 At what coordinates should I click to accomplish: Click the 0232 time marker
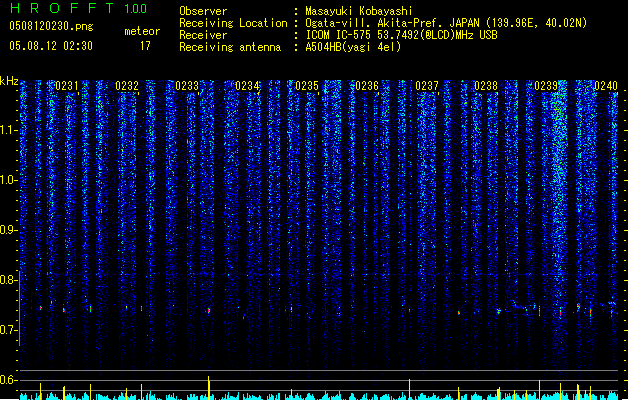pyautogui.click(x=127, y=86)
